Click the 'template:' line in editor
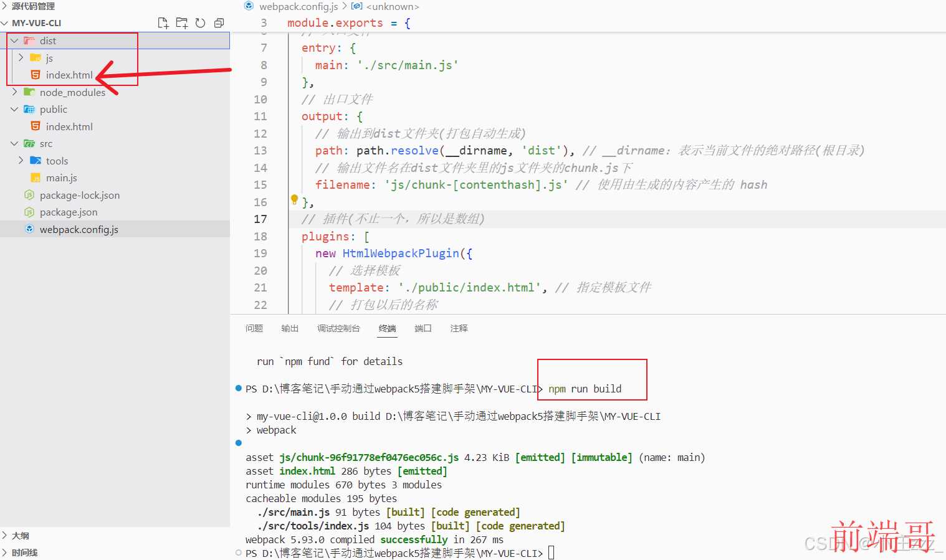The image size is (946, 560). [x=490, y=287]
